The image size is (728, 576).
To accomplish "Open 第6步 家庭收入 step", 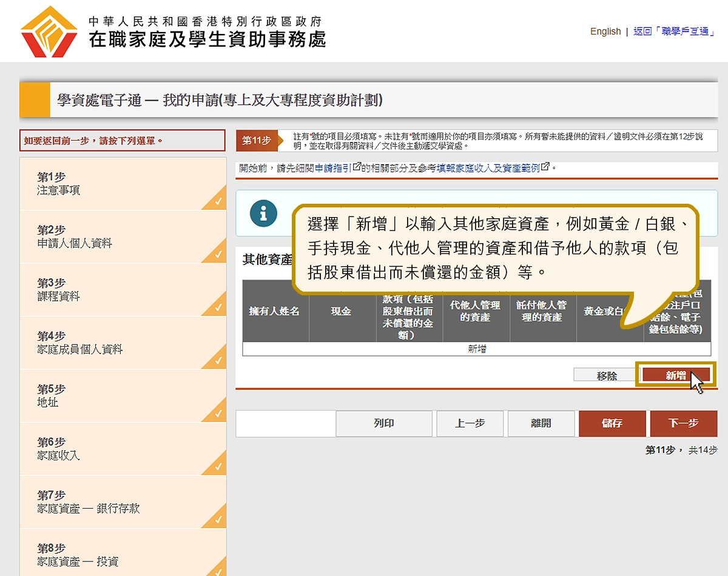I will pos(58,449).
